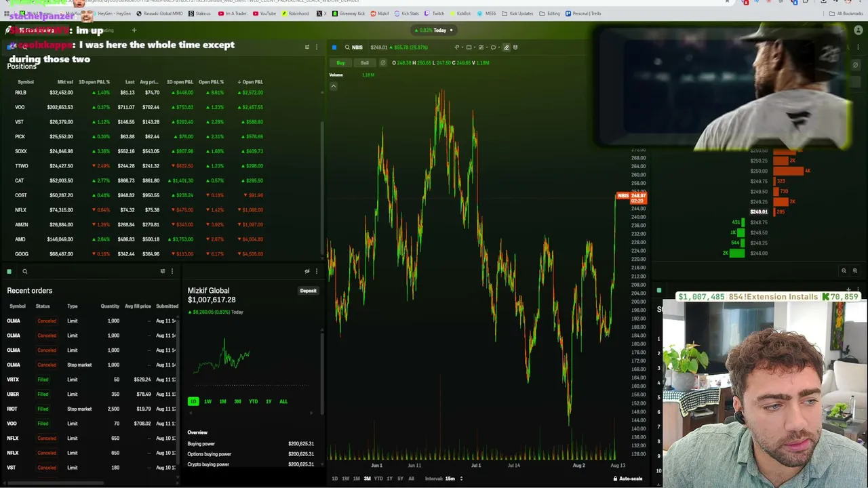The image size is (868, 488).
Task: Open the search icon in Recent orders panel
Action: pyautogui.click(x=24, y=272)
